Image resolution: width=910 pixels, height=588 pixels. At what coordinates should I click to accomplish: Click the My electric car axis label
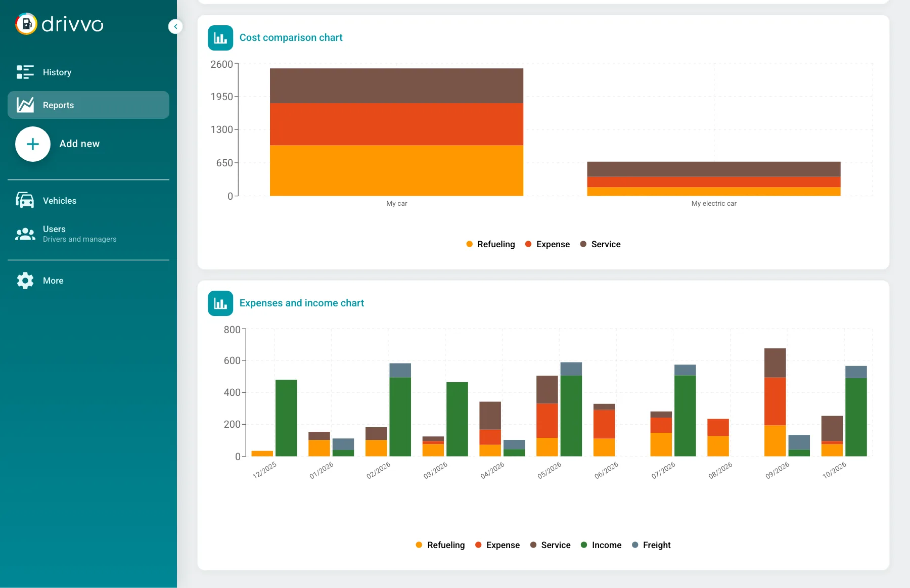coord(714,203)
